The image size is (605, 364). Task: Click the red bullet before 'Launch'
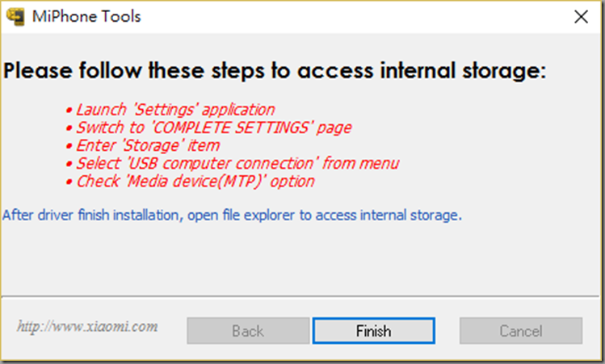(x=69, y=111)
